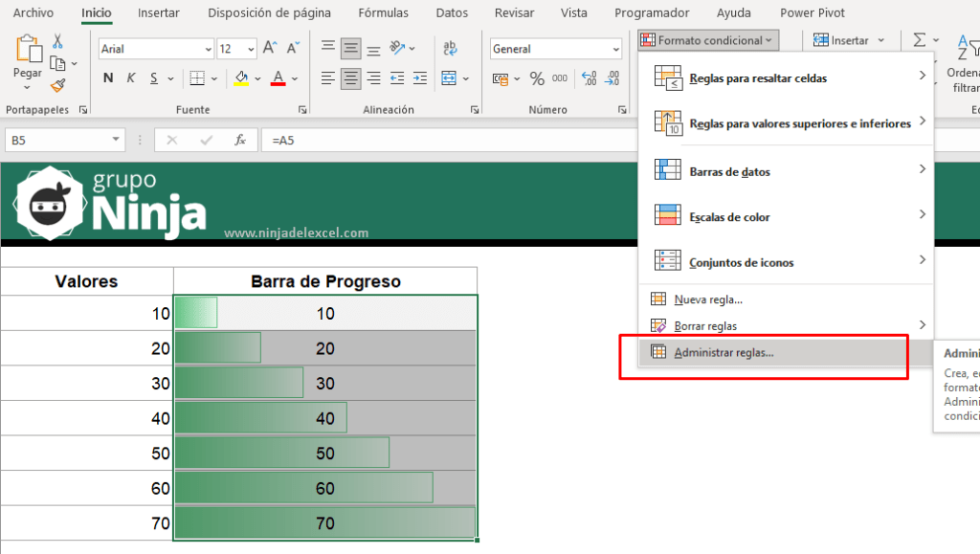Toggle bold N formatting
The height and width of the screenshot is (554, 980).
coord(108,78)
